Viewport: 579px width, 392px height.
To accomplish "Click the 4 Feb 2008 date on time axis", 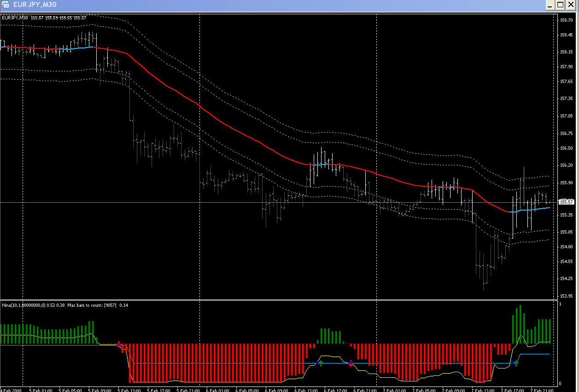I will (x=10, y=389).
